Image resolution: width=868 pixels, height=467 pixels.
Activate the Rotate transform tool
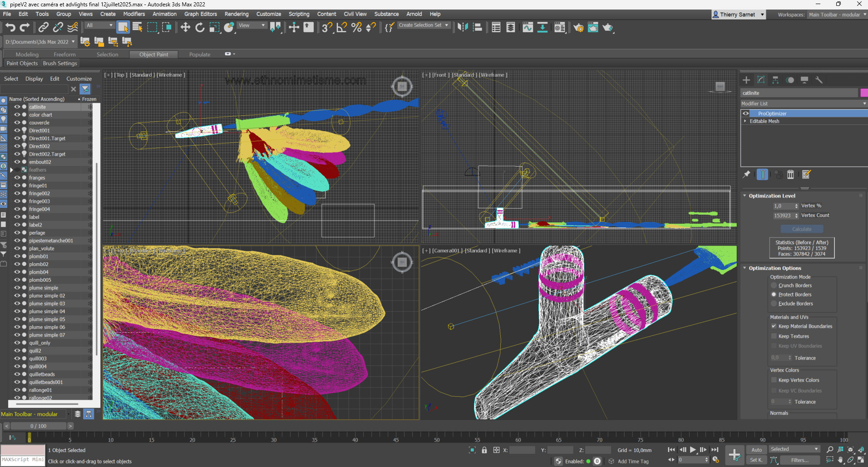[200, 28]
